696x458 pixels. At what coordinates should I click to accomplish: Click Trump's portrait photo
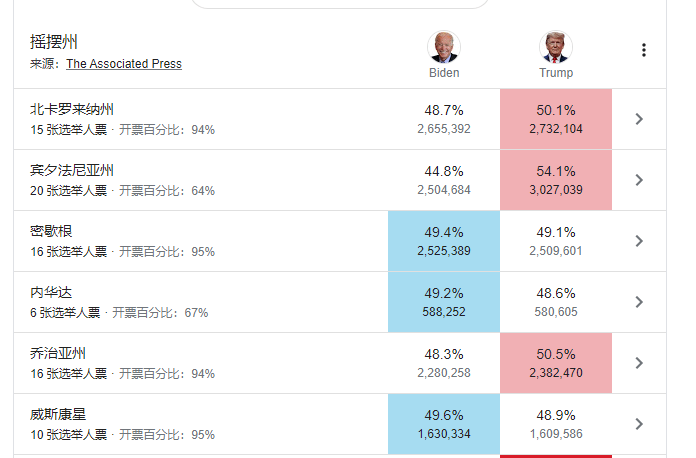point(556,47)
